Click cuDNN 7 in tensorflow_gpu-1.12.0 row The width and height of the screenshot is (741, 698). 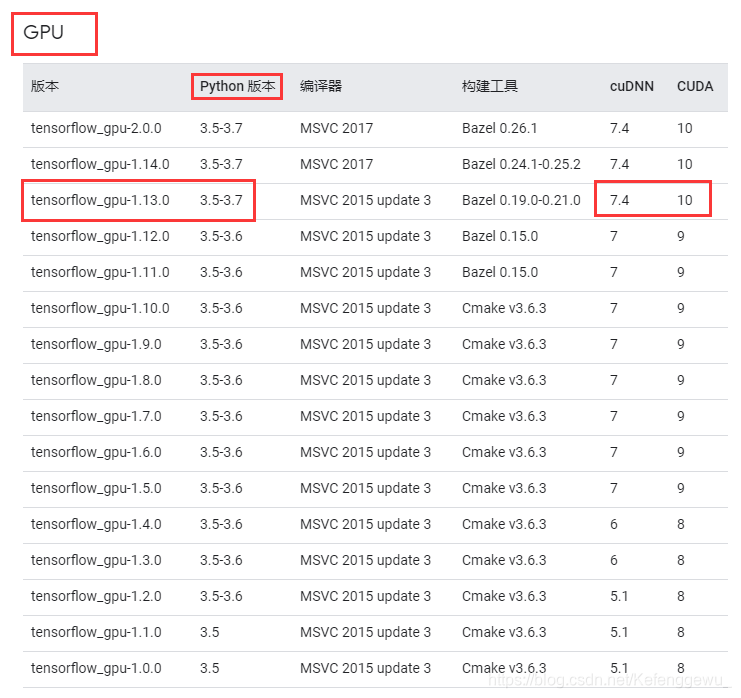tap(614, 236)
